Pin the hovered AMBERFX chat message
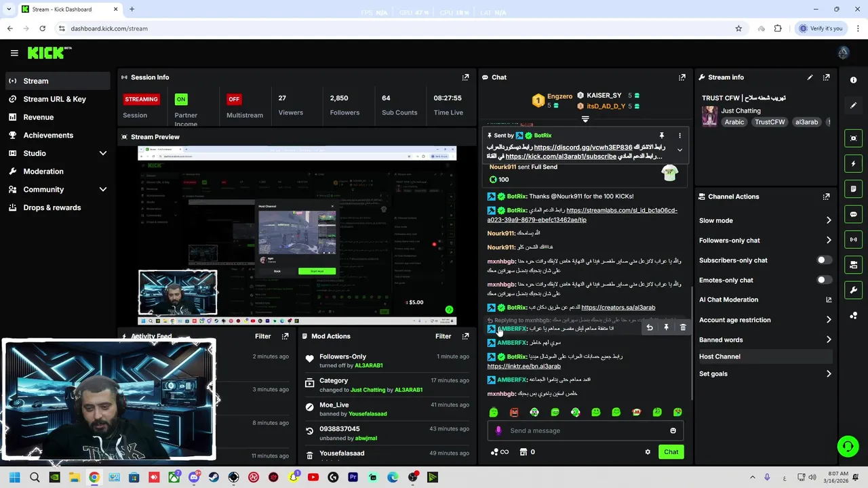 click(666, 328)
